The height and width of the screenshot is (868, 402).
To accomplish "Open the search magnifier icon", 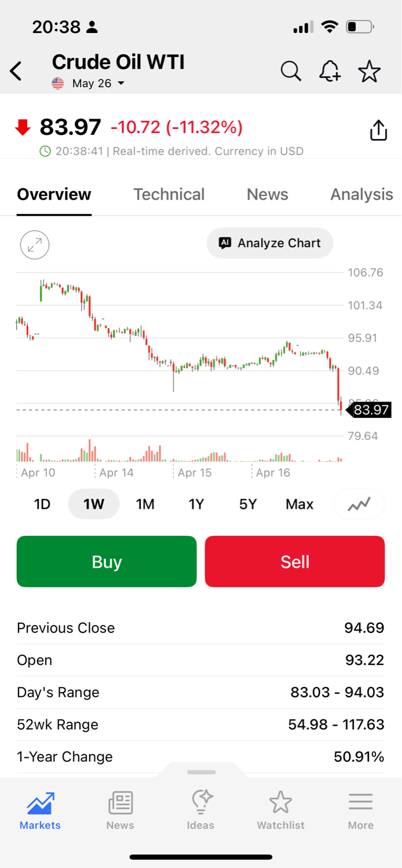I will pyautogui.click(x=291, y=71).
